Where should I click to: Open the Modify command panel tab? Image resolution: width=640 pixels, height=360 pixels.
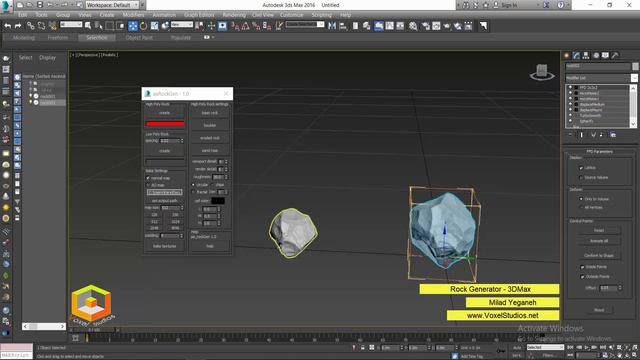click(576, 56)
